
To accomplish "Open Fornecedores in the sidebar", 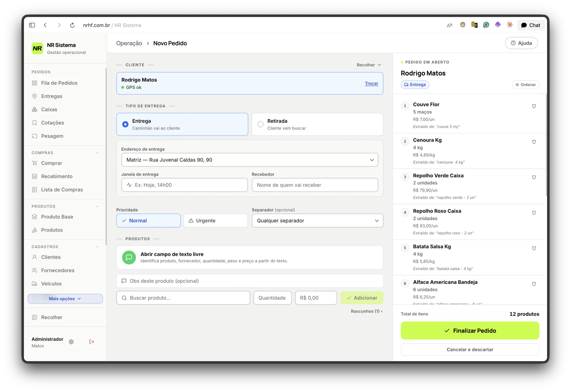I will [58, 270].
